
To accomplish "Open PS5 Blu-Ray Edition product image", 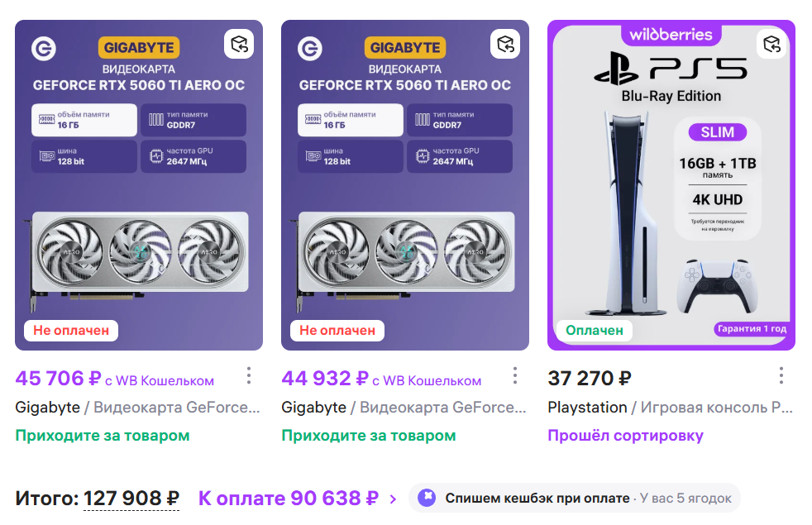I will pos(671,185).
